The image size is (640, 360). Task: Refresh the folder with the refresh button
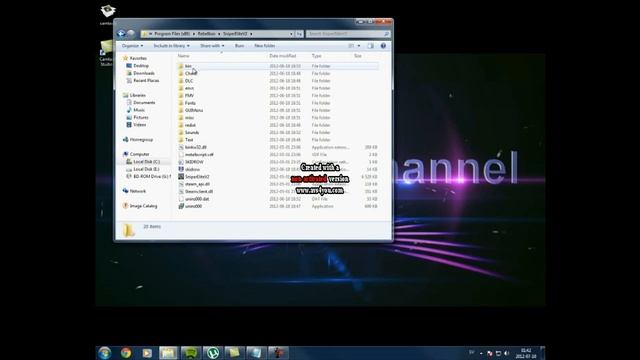pos(299,34)
